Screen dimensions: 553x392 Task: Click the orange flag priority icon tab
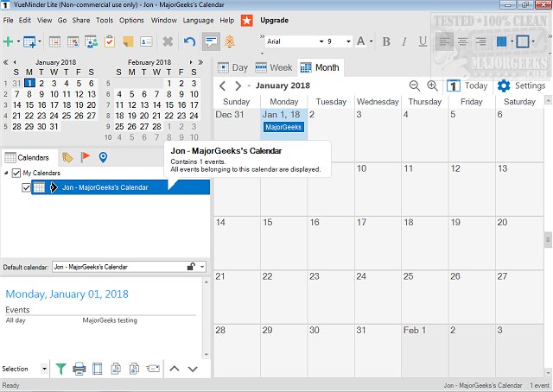(x=85, y=157)
